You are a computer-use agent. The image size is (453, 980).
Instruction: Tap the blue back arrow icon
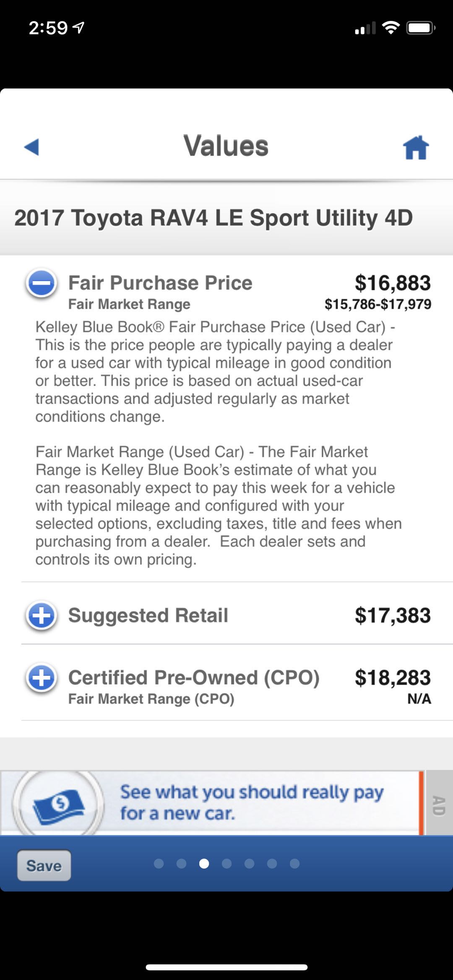pyautogui.click(x=32, y=147)
